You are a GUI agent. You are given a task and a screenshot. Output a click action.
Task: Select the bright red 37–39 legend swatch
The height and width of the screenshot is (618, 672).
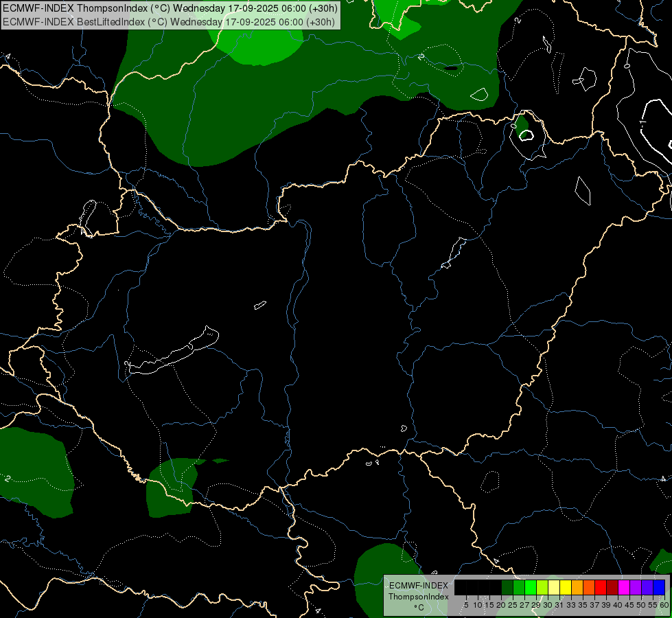pyautogui.click(x=601, y=587)
